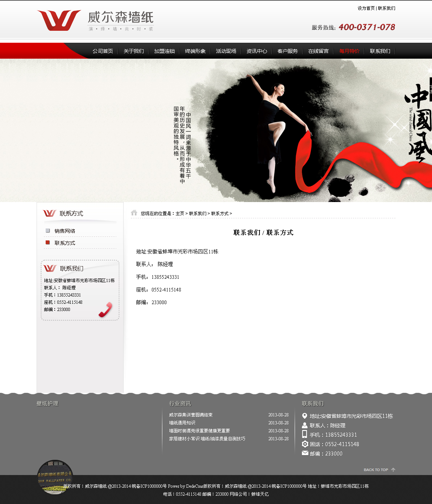Go to 加盟连锁 in the navigation bar
Viewport: 432px width, 504px height.
[164, 51]
